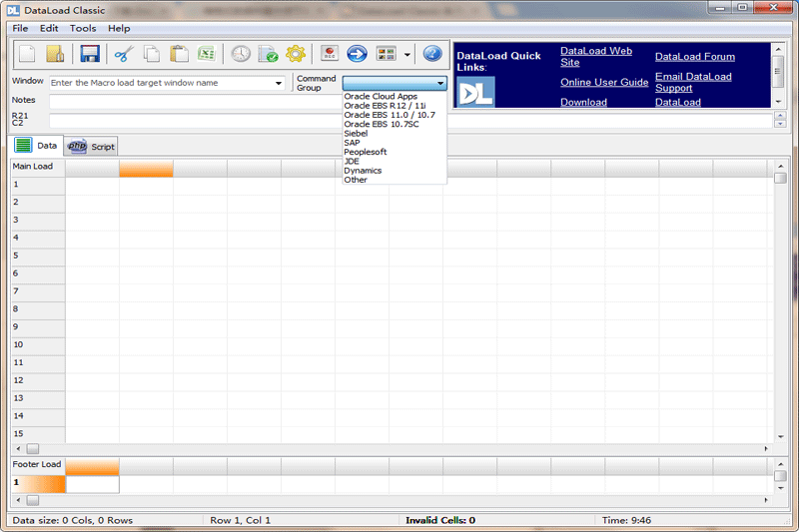Screen dimensions: 799x532
Task: Copy cells using the copy pages icon
Action: 152,54
